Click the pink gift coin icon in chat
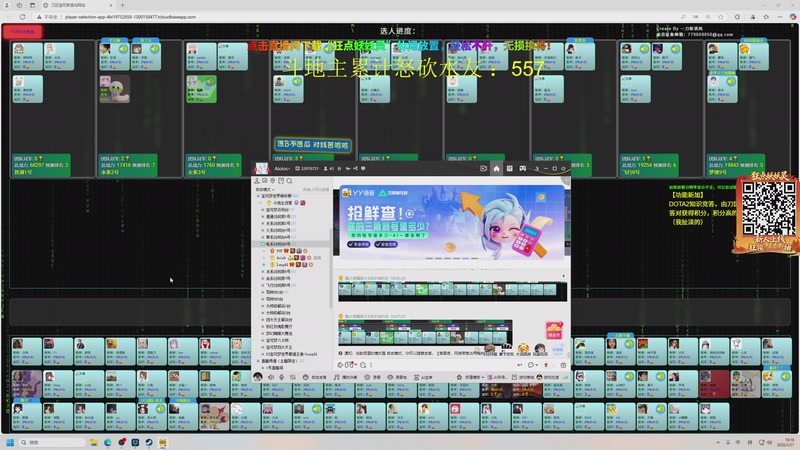The height and width of the screenshot is (450, 800). coord(554,331)
